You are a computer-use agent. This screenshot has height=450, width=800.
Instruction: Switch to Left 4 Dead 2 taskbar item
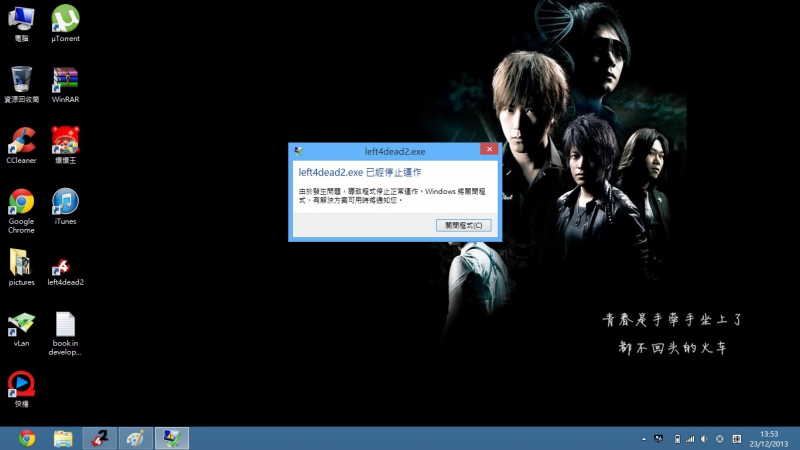pyautogui.click(x=100, y=438)
